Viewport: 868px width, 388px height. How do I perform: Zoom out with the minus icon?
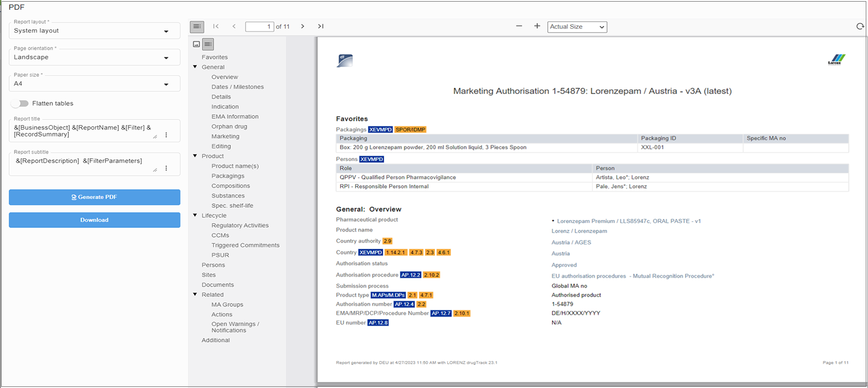tap(519, 26)
